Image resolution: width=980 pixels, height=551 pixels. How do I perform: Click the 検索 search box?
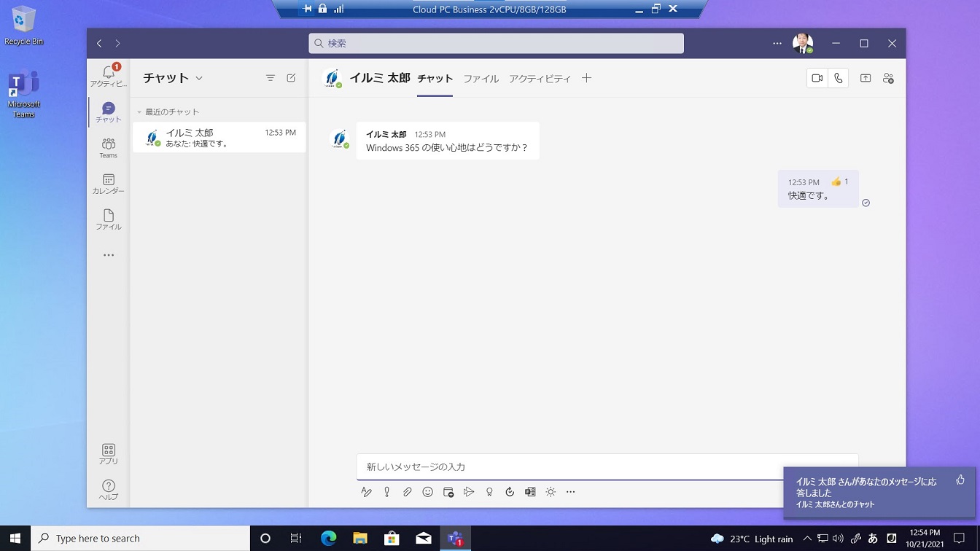point(496,43)
